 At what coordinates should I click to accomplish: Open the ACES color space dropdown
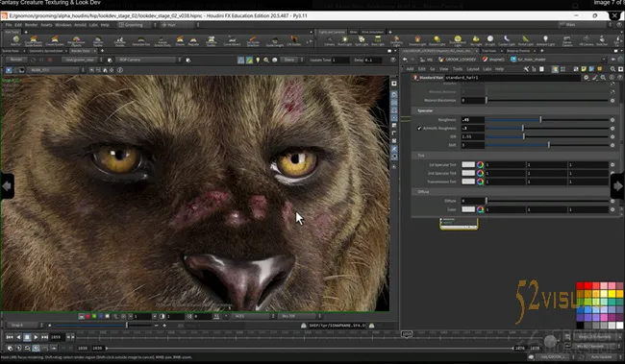tap(254, 316)
